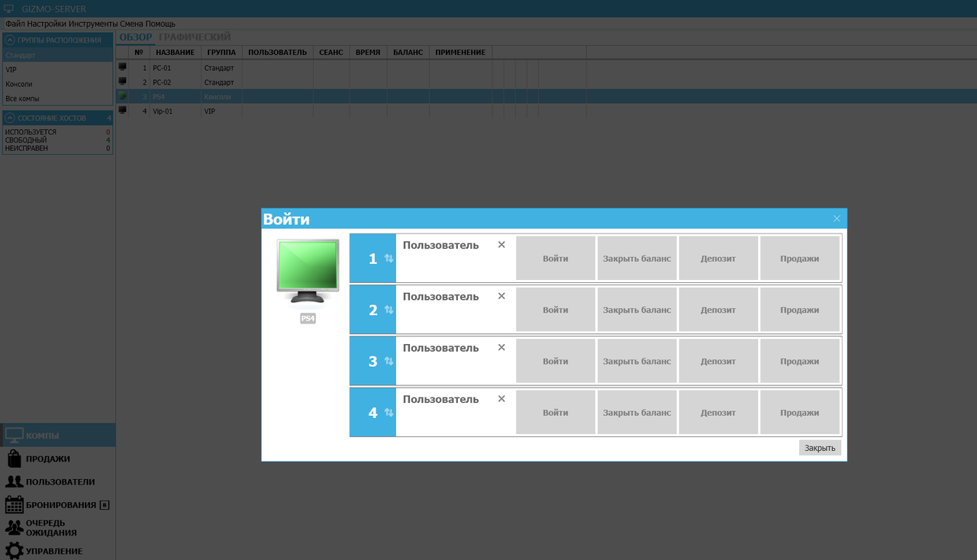This screenshot has width=977, height=560.
Task: Click the green PS4 monitor image
Action: coord(308,271)
